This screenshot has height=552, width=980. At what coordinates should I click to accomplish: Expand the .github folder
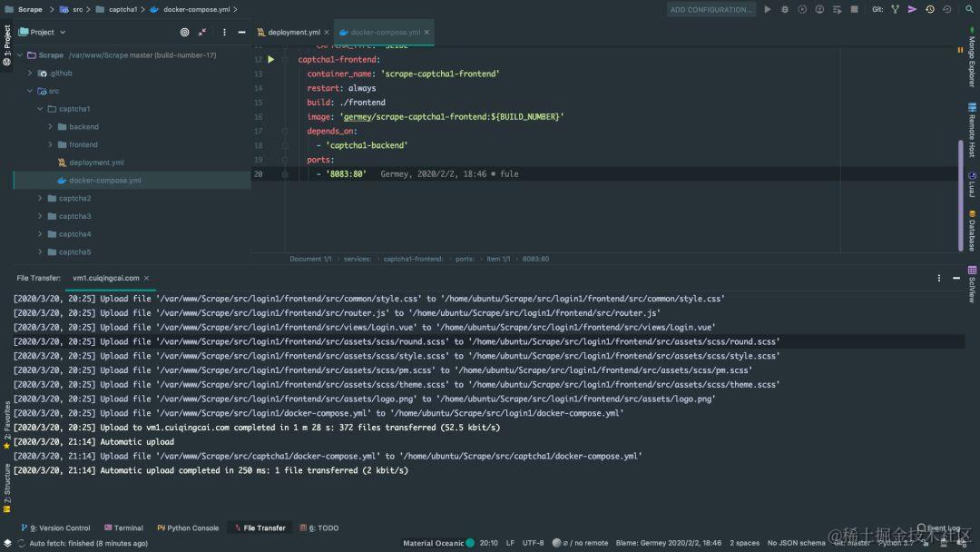(29, 74)
